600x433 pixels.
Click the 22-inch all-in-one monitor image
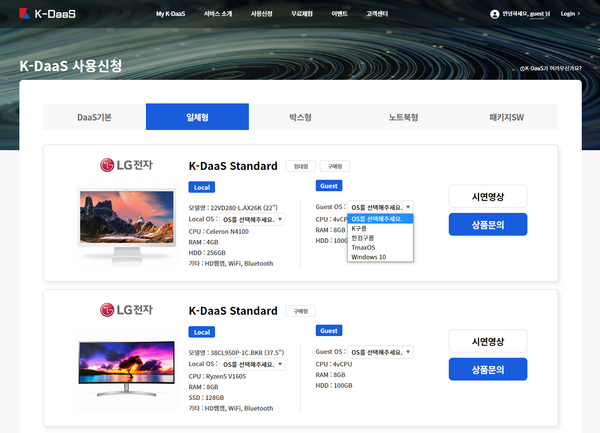tap(127, 226)
